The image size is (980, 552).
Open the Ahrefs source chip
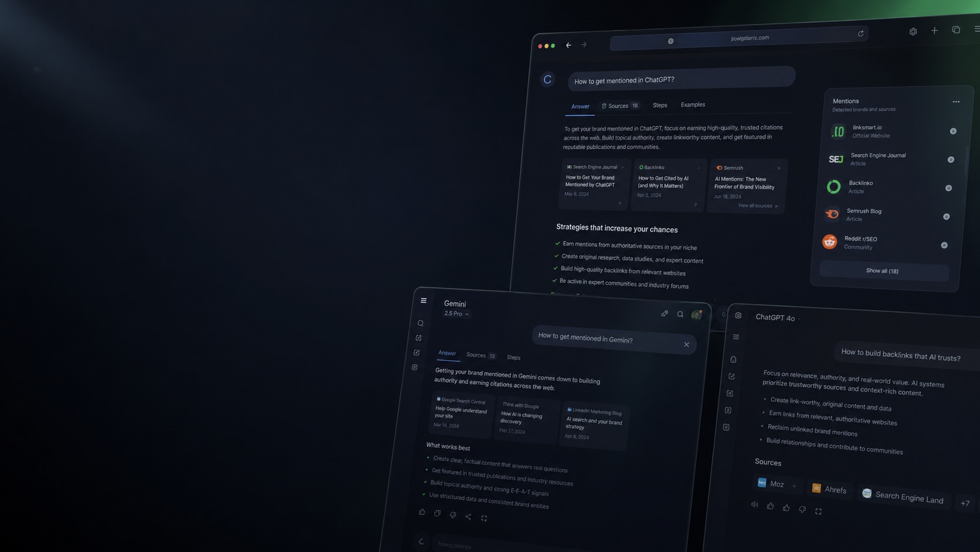(829, 489)
